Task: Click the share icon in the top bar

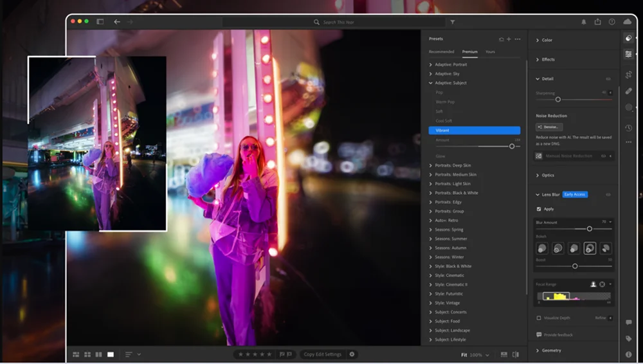Action: coord(597,22)
